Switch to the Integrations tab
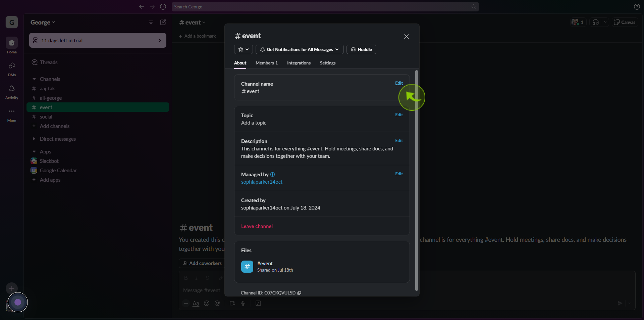The width and height of the screenshot is (644, 320). tap(299, 63)
